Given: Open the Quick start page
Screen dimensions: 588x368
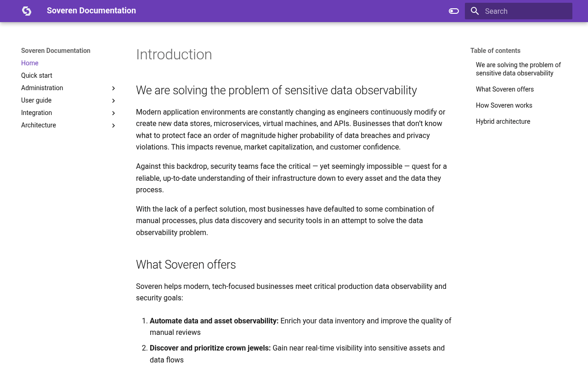Looking at the screenshot, I should tap(37, 75).
